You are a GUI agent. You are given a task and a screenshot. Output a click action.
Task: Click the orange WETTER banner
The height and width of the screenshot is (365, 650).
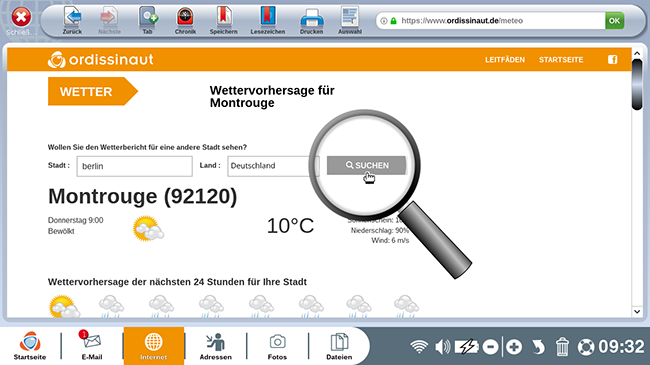[92, 91]
